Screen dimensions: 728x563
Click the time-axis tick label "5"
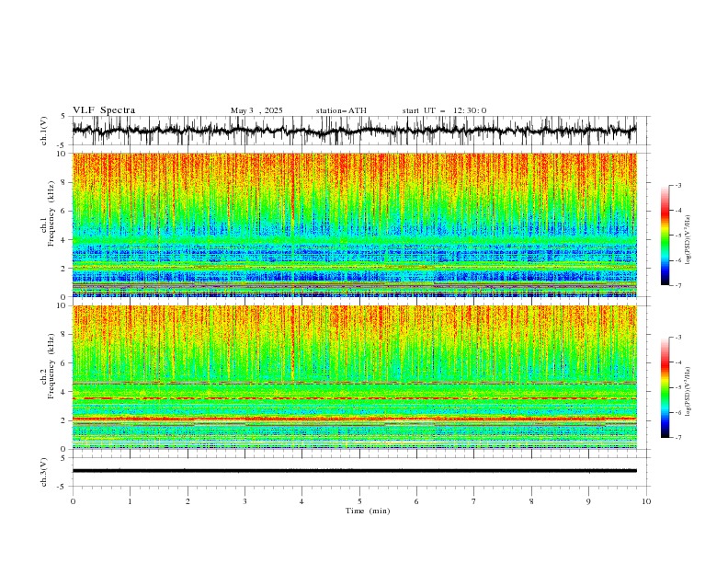[359, 501]
